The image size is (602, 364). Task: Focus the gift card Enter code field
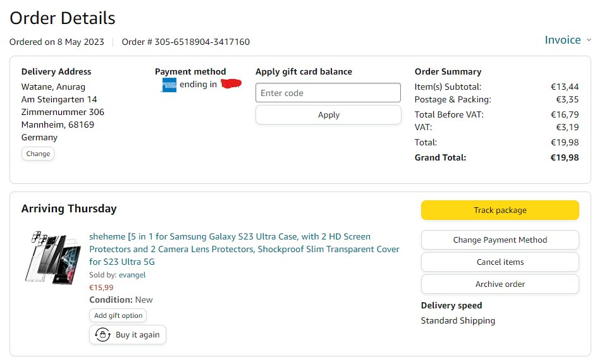point(328,93)
